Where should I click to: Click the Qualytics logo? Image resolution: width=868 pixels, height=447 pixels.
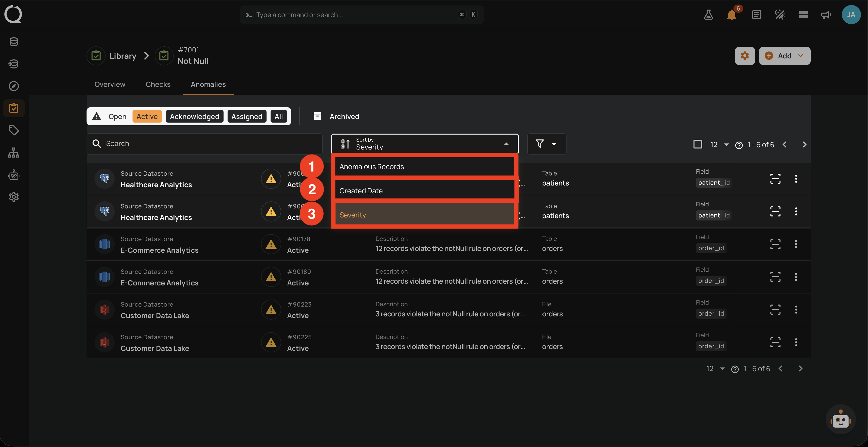click(13, 14)
